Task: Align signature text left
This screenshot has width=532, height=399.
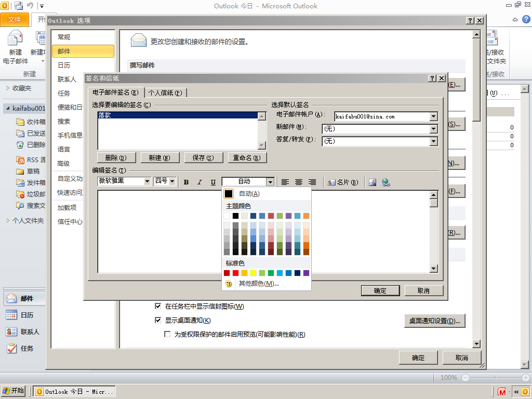Action: click(285, 182)
